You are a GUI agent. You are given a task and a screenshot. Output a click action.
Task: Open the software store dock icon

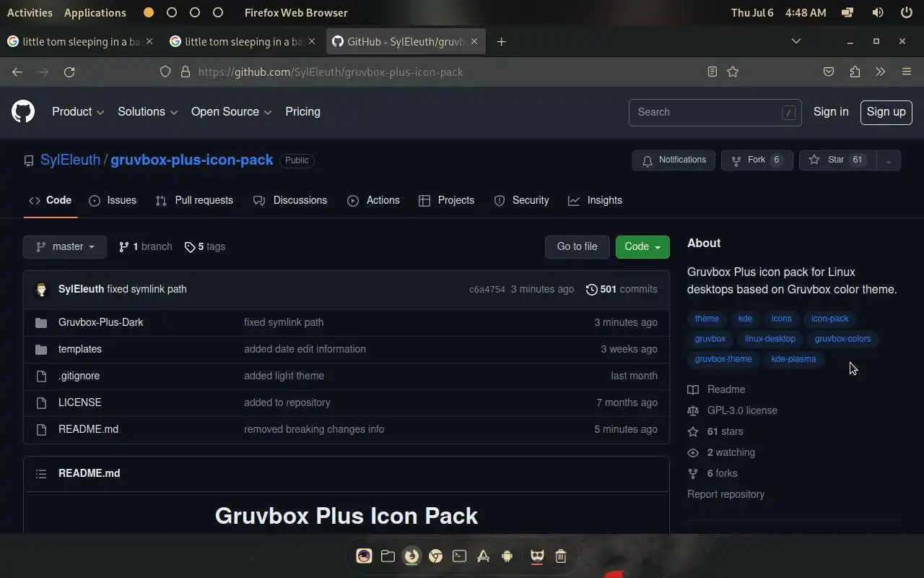483,556
